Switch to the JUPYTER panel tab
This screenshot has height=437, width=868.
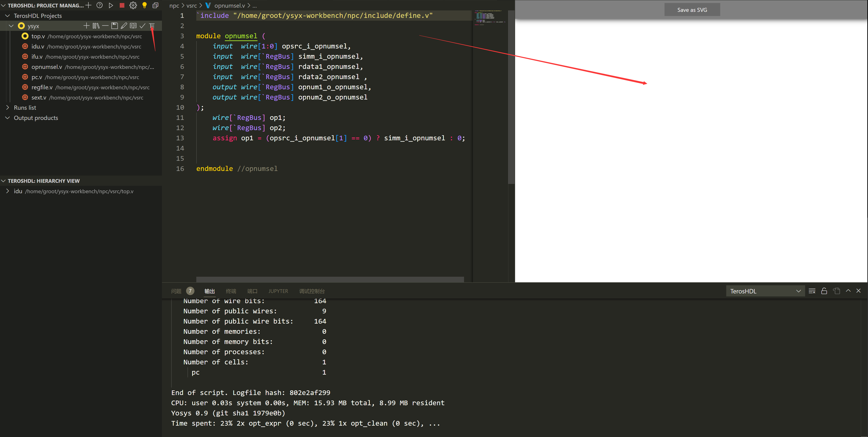[278, 291]
